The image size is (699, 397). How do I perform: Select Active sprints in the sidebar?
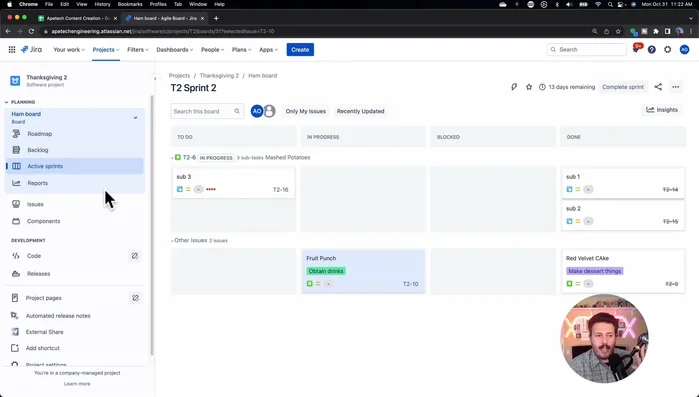(75, 166)
